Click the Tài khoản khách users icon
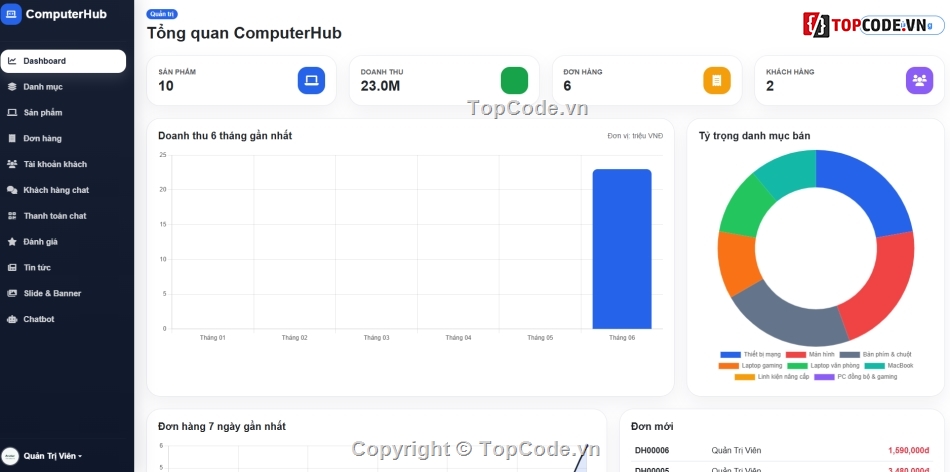This screenshot has height=472, width=950. pos(12,164)
